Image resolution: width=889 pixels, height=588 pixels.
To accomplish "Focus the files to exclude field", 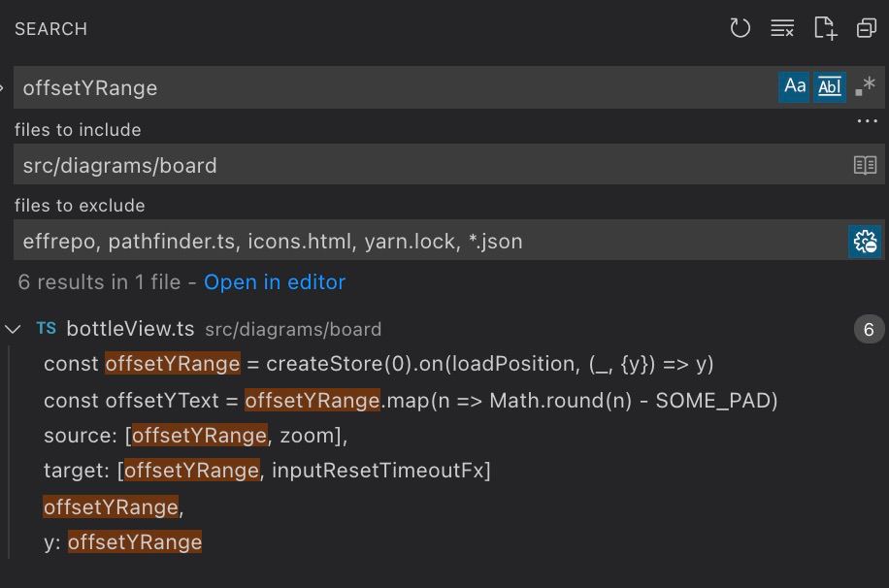I will click(427, 241).
